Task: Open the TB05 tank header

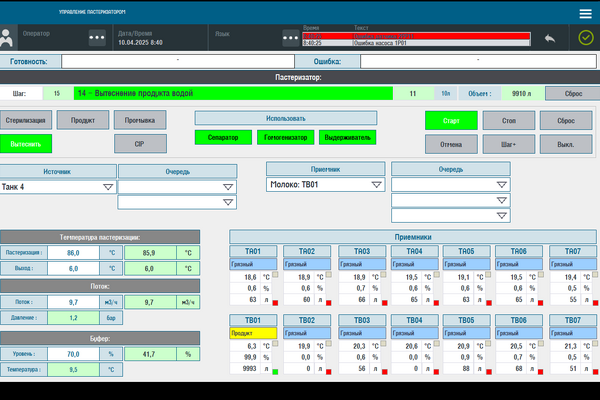Action: click(x=466, y=320)
